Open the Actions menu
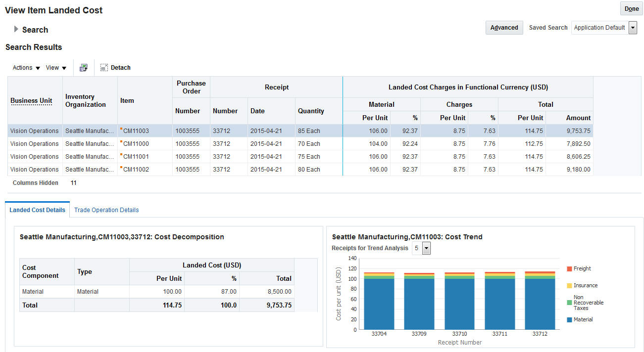This screenshot has width=644, height=352. 26,68
